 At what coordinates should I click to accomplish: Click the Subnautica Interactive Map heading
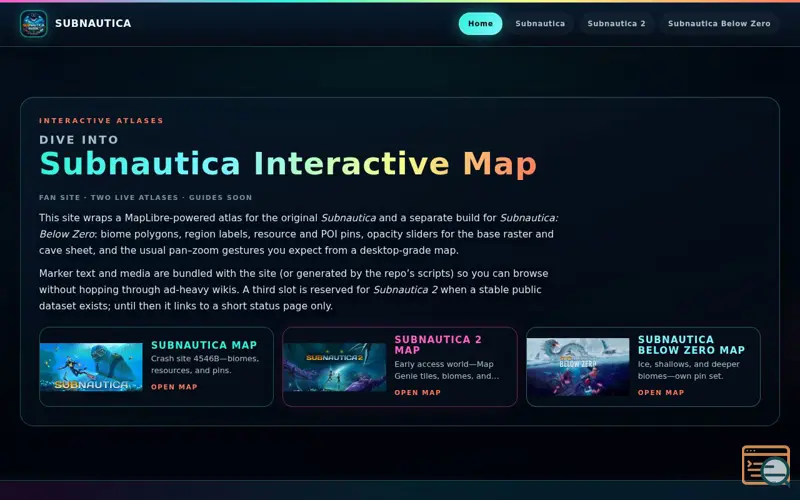[x=288, y=164]
